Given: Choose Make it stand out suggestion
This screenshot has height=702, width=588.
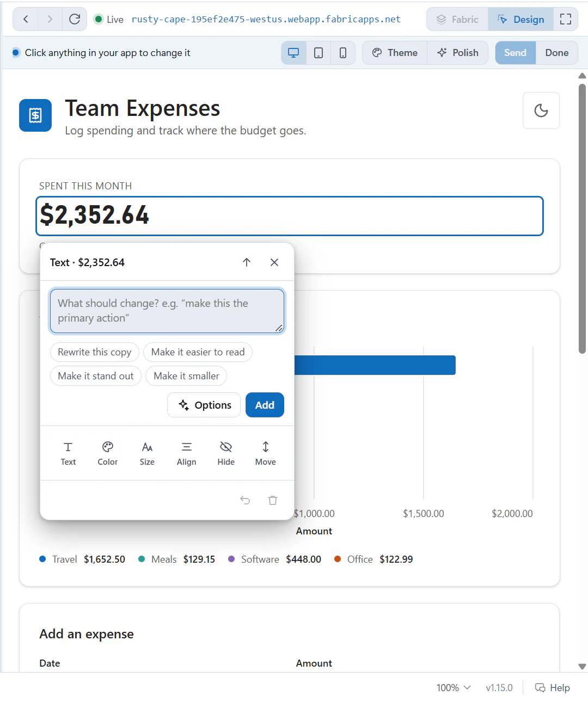Looking at the screenshot, I should pos(96,376).
